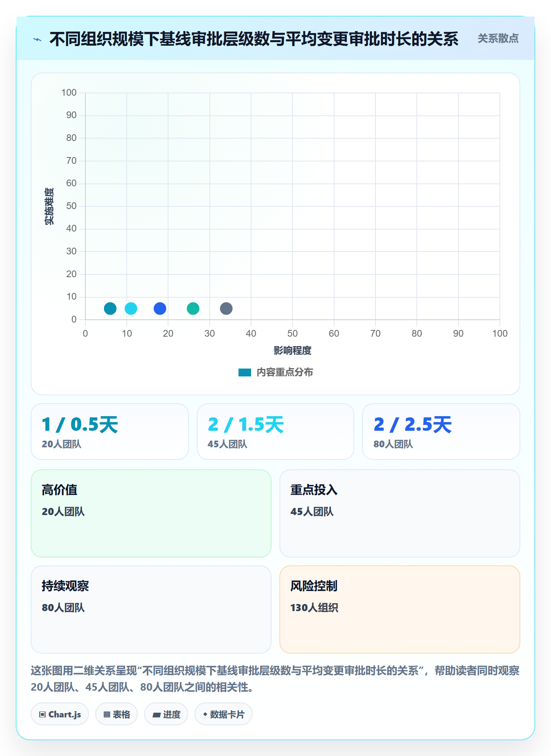Click the description paragraph starting "这张图用二维关系"
Screen dimensions: 551x756
click(x=275, y=679)
